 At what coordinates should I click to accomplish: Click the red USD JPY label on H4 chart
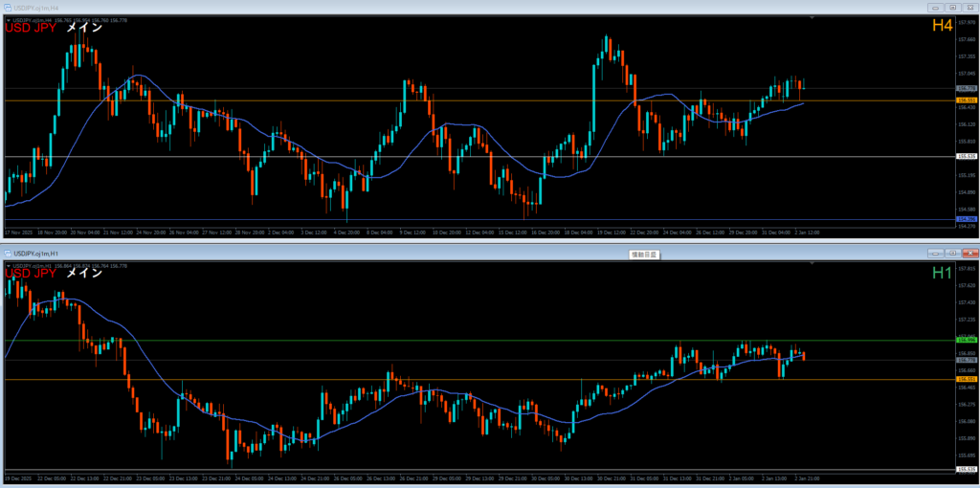[x=31, y=28]
